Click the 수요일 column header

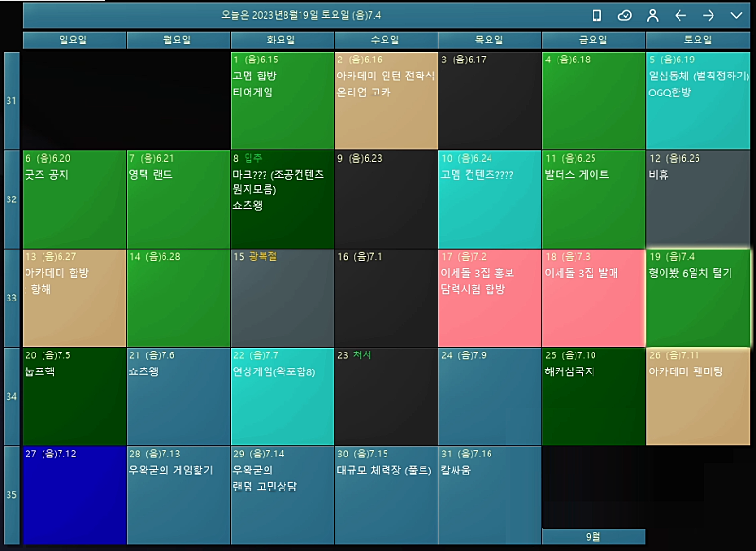click(386, 40)
